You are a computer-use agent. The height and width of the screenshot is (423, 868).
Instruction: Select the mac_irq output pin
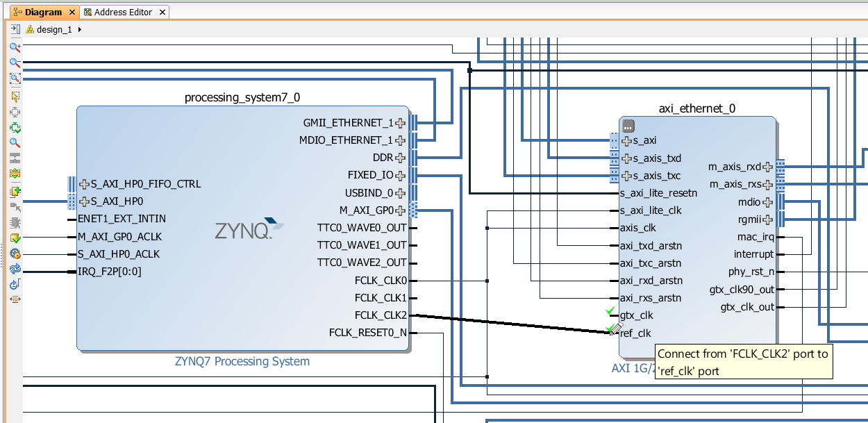756,237
